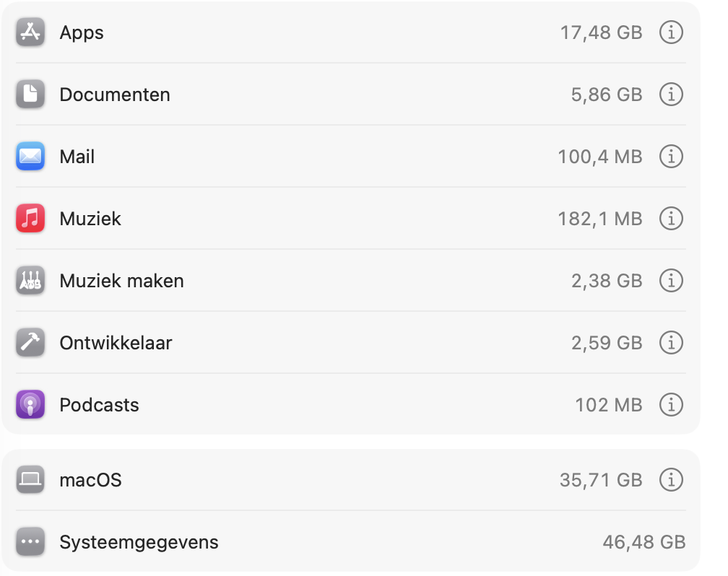The height and width of the screenshot is (576, 728).
Task: Click the macOS computer icon
Action: [30, 479]
